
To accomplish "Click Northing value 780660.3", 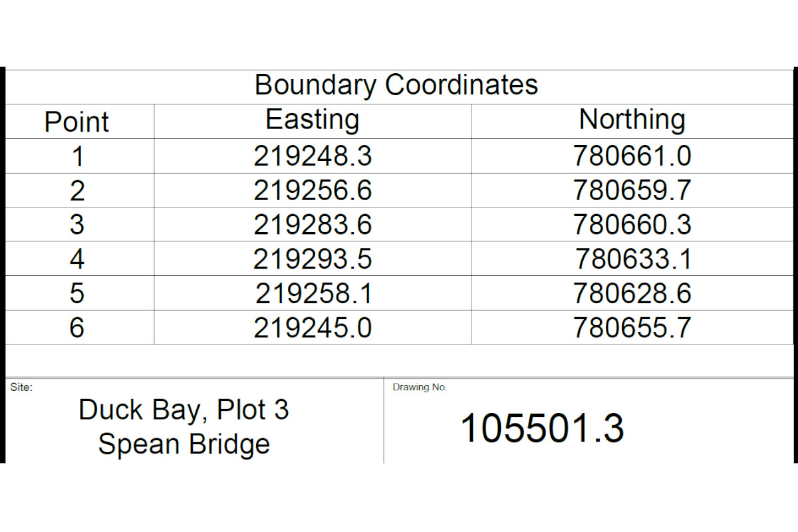I will point(632,225).
